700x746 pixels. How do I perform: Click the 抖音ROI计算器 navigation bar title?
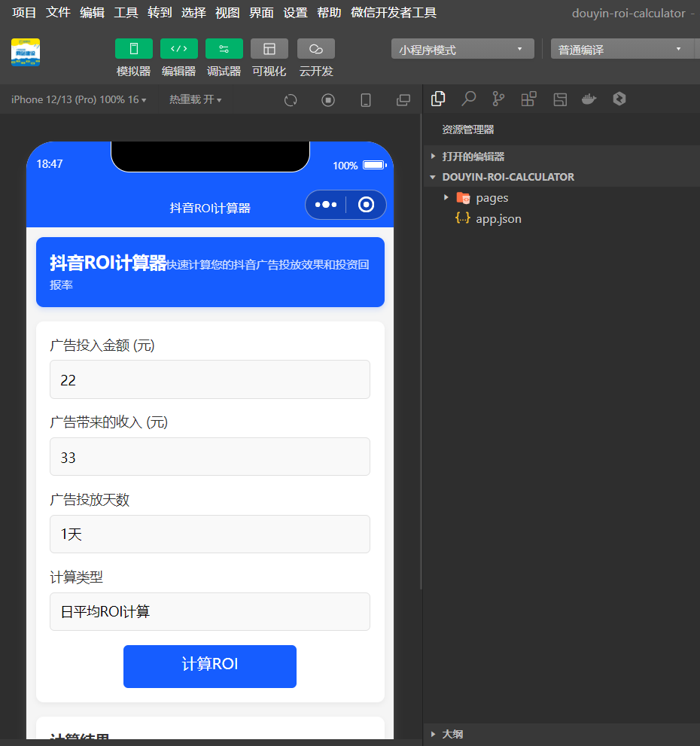pyautogui.click(x=210, y=208)
